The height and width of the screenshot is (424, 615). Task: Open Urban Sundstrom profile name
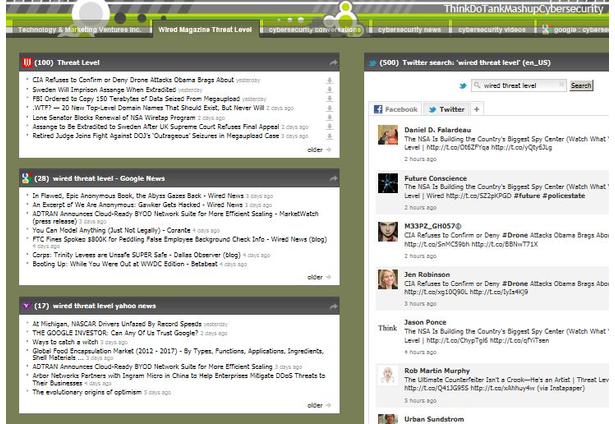[x=434, y=419]
